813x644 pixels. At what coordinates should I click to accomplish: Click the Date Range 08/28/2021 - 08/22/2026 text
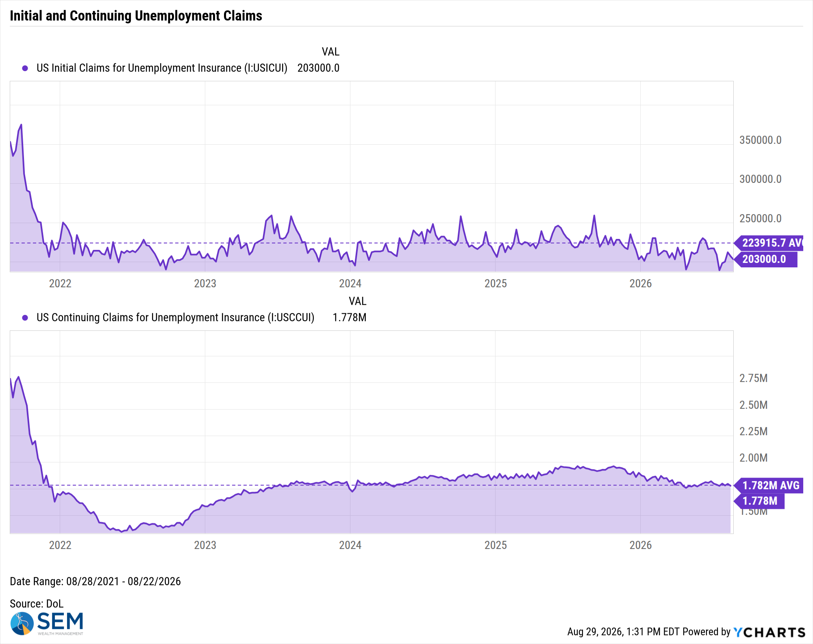click(95, 581)
